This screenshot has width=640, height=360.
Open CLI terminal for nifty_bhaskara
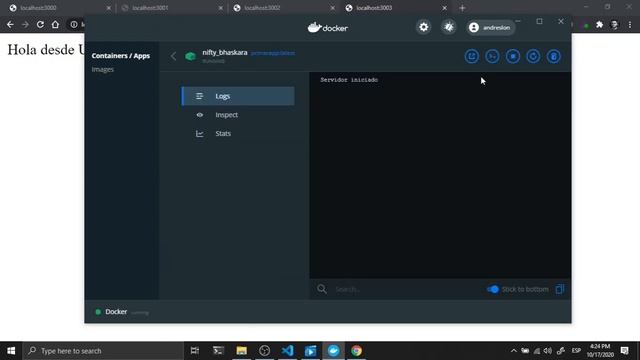(492, 56)
